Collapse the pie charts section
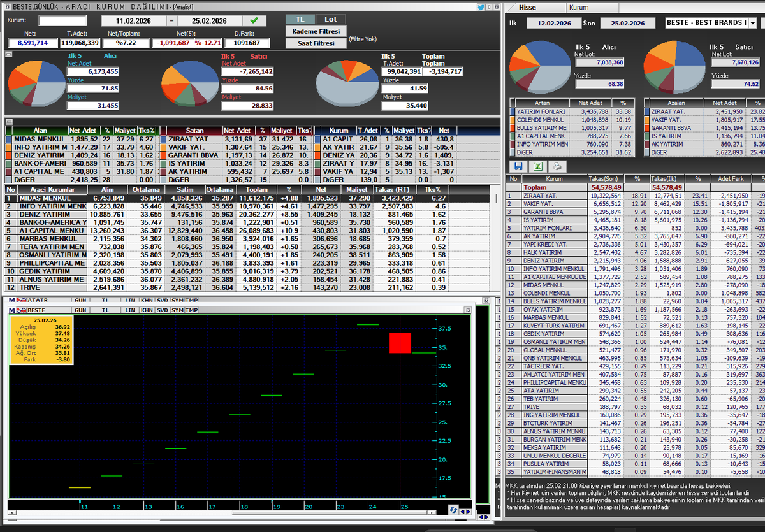This screenshot has width=765, height=532. click(8, 54)
